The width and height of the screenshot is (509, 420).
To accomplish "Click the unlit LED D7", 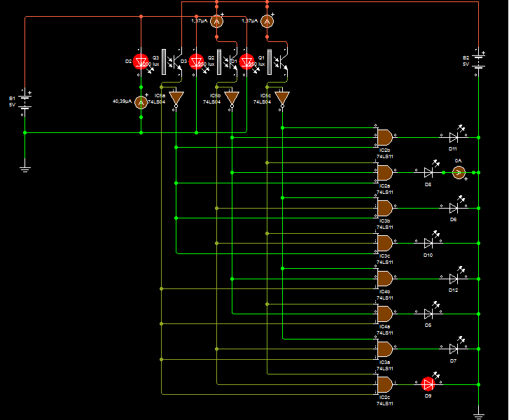I will [454, 349].
